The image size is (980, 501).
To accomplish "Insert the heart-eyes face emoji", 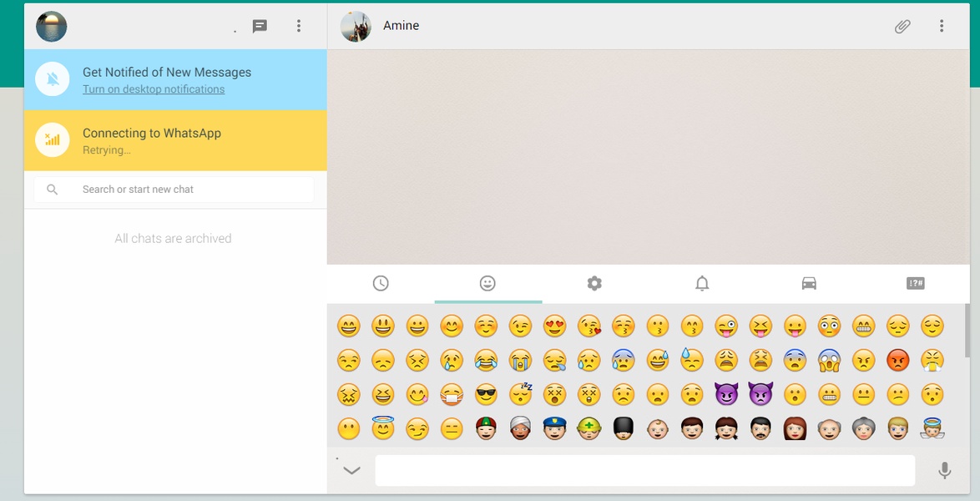I will [x=554, y=326].
